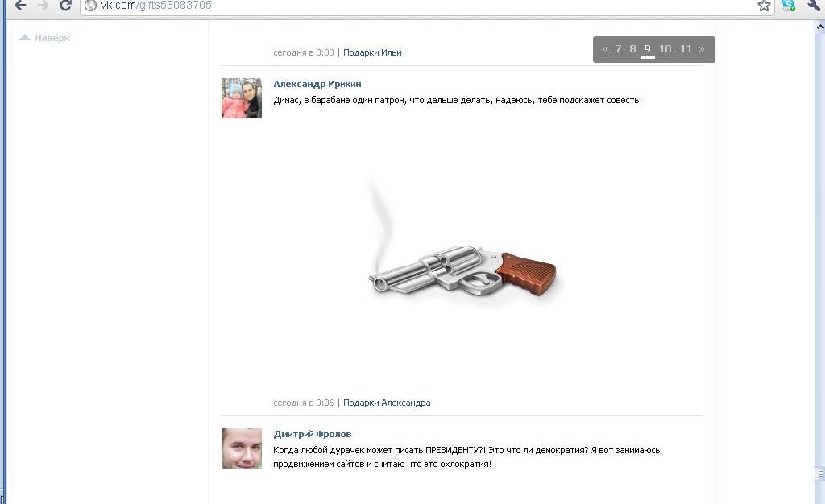Viewport: 825px width, 504px height.
Task: Click the site globe icon in the address bar
Action: click(90, 6)
